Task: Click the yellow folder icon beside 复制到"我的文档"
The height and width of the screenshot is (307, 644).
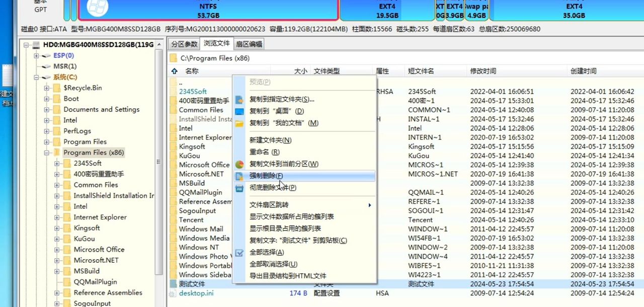Action: point(239,123)
